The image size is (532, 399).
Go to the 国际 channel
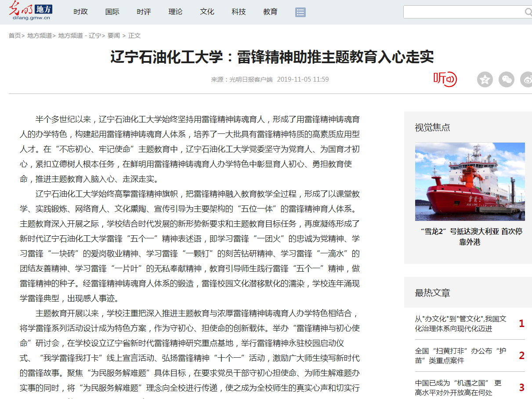click(x=112, y=12)
